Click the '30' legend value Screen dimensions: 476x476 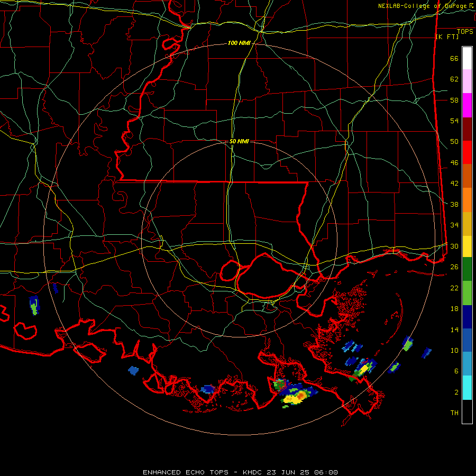point(454,246)
